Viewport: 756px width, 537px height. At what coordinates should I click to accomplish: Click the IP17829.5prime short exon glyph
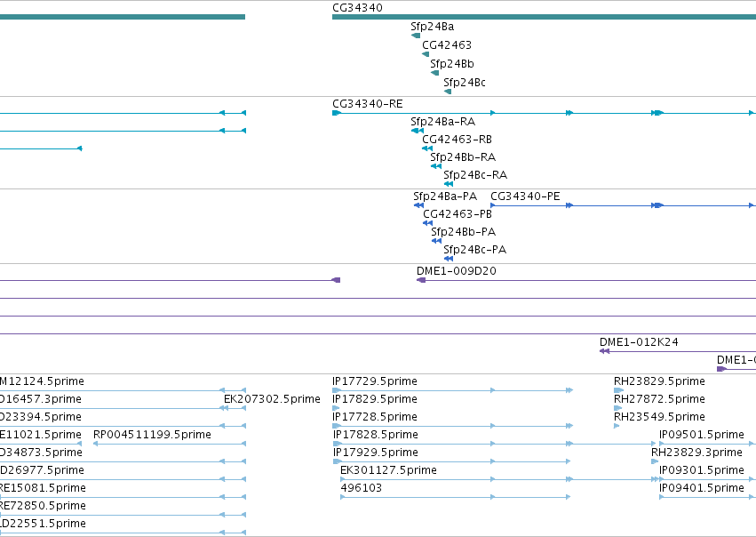[336, 408]
